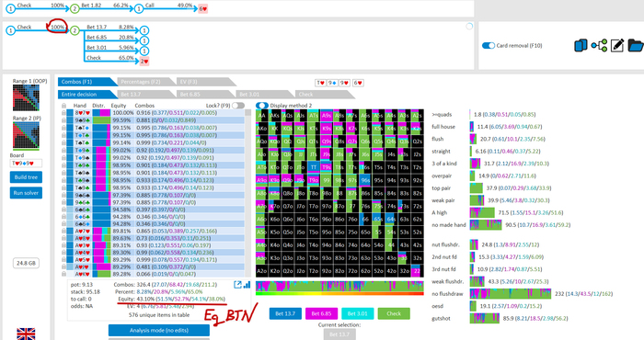Click the lock icon on the 8♥7♥ row
The height and width of the screenshot is (340, 644).
(x=63, y=112)
